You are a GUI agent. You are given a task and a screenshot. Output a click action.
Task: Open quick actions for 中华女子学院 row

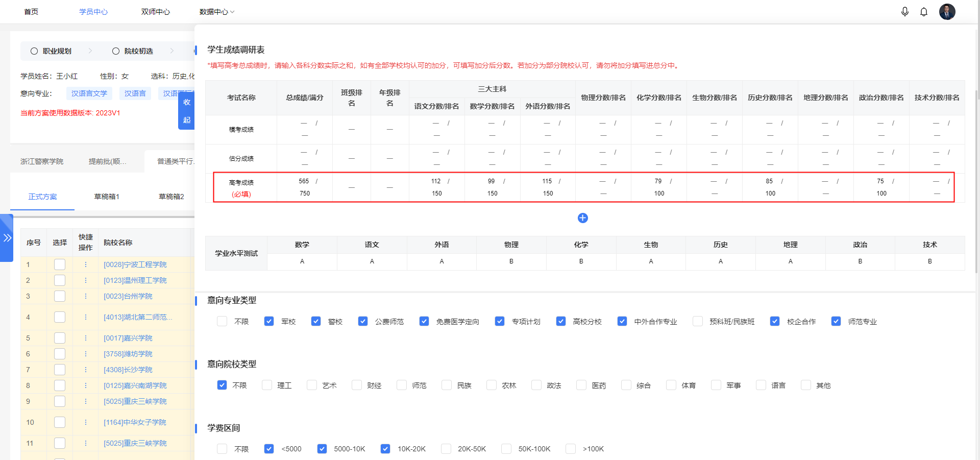click(86, 422)
